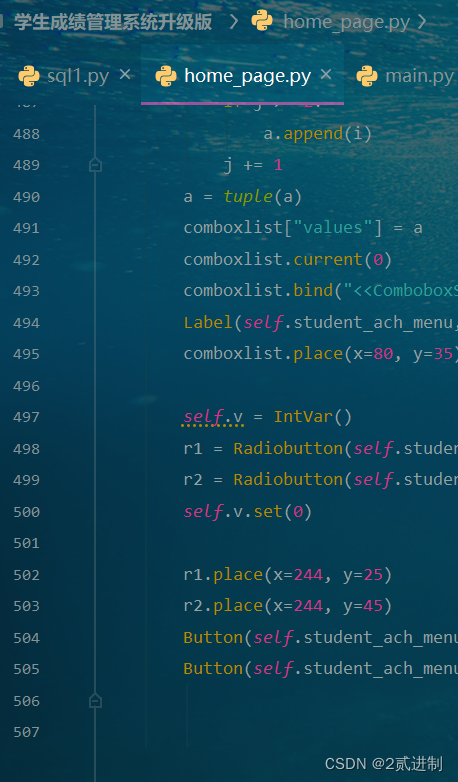Click 'Button' call on line 505

pyautogui.click(x=213, y=669)
